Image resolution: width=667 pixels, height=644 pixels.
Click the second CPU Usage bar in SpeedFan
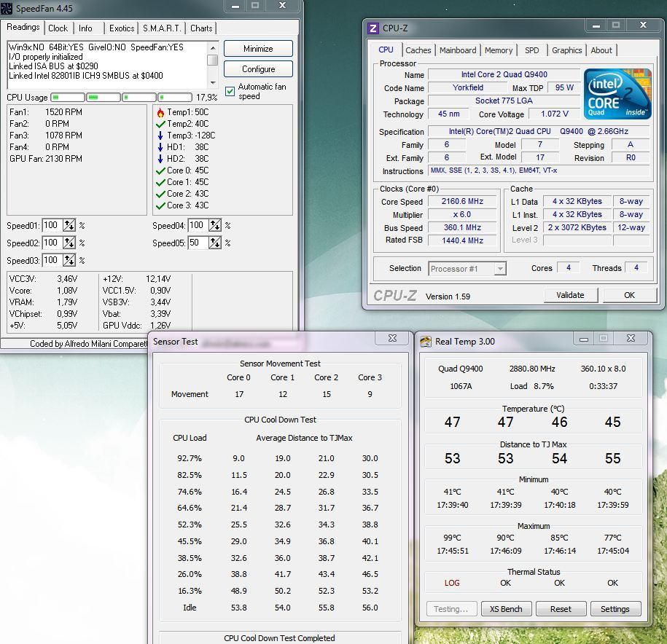(x=104, y=98)
